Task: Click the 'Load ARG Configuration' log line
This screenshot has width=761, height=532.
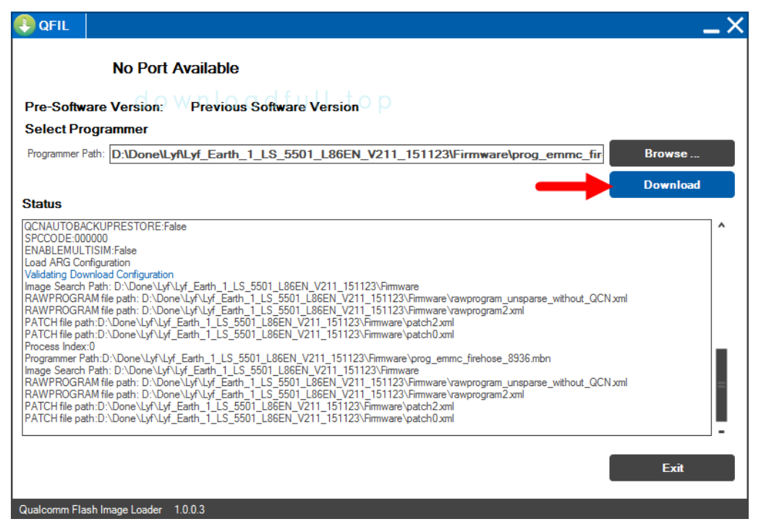Action: (x=77, y=262)
